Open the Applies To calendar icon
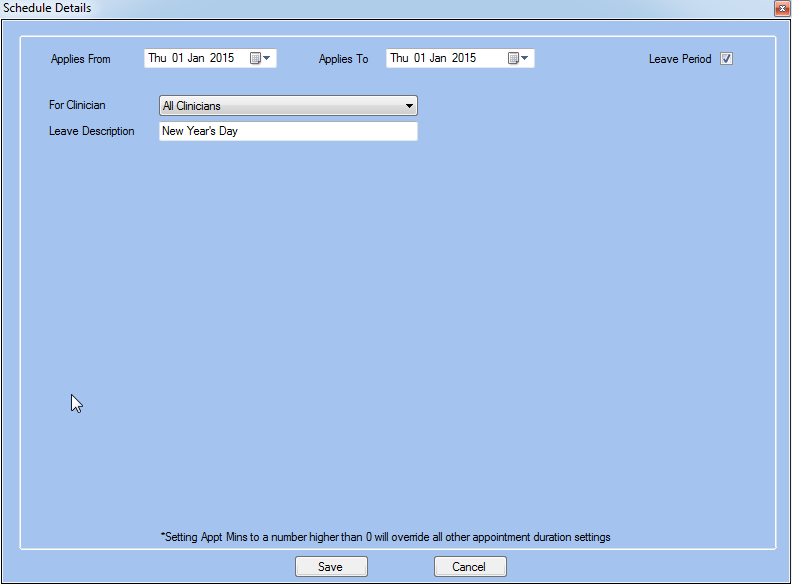 (x=513, y=59)
